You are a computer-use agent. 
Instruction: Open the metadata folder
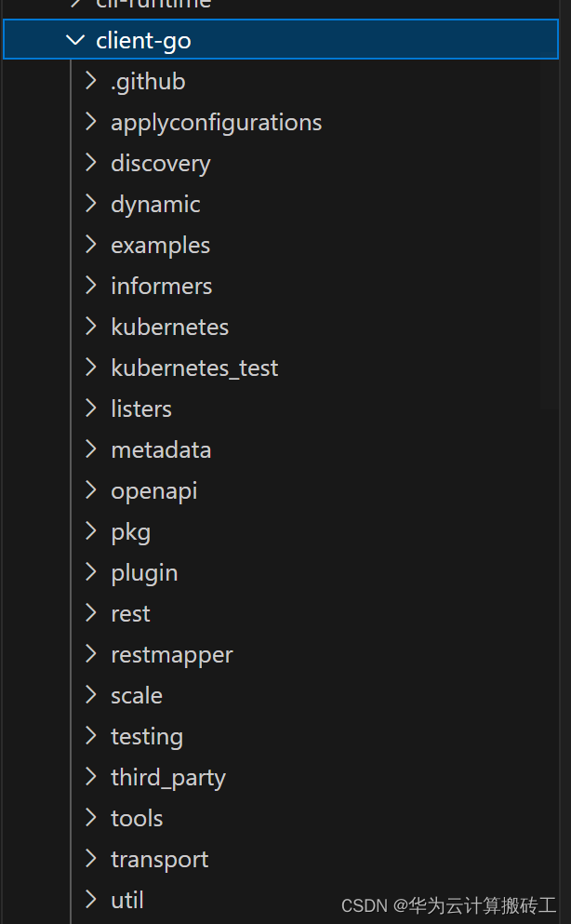coord(161,449)
